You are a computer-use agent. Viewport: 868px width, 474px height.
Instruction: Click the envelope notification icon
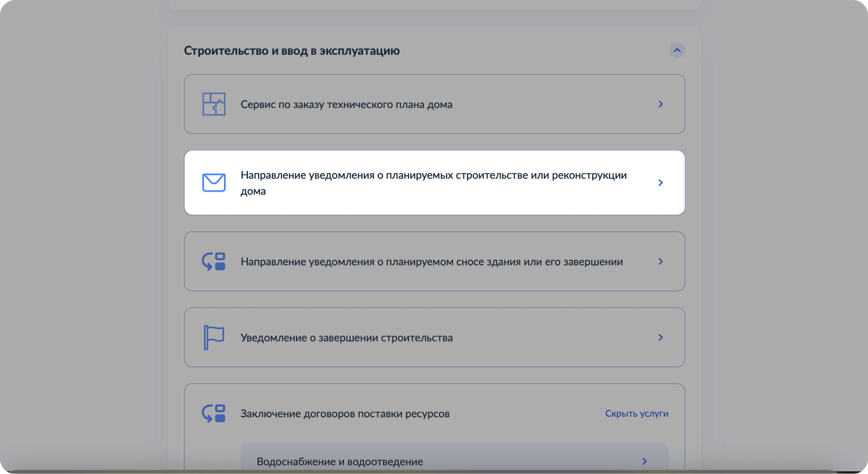tap(214, 183)
